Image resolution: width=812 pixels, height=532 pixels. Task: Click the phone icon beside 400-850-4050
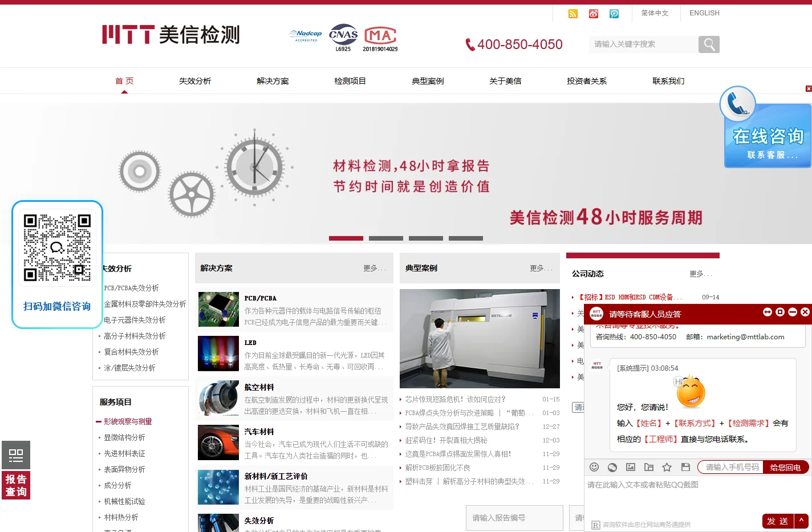tap(470, 44)
